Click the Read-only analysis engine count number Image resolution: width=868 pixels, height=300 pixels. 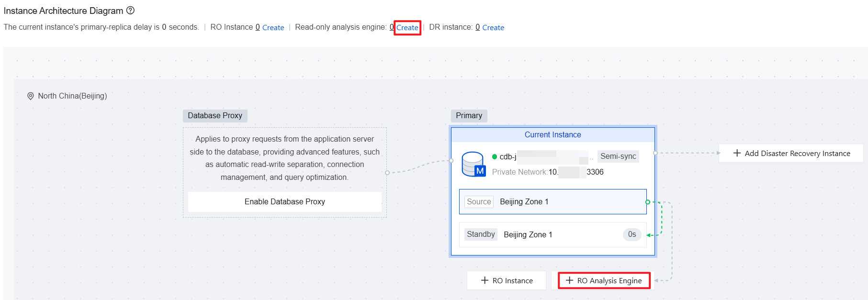(392, 27)
